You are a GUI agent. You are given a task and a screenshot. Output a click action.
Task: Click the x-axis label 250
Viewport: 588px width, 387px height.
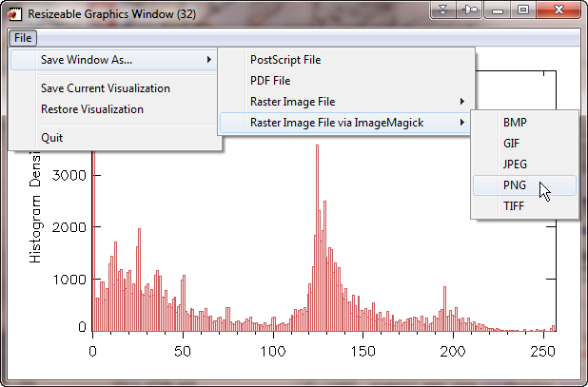[x=543, y=352]
